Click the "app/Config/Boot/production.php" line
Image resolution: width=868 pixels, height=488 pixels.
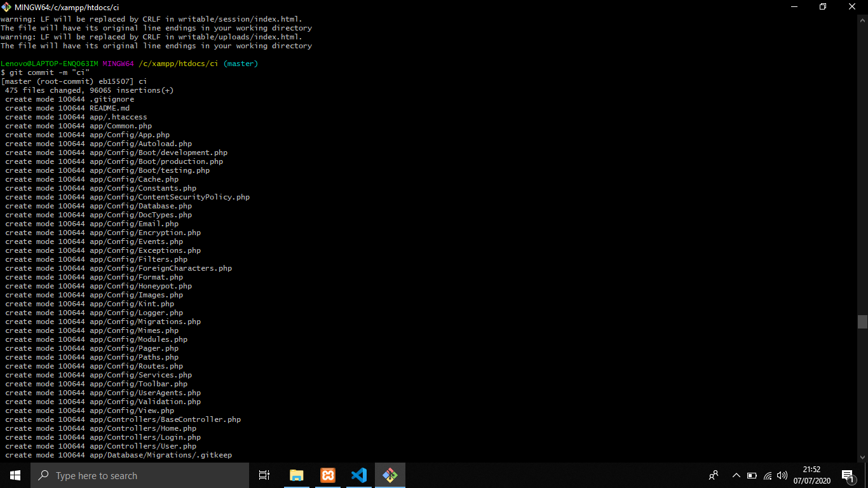[114, 161]
